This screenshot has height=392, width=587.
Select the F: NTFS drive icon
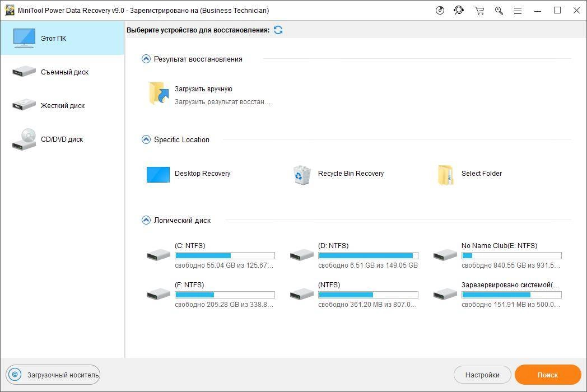159,294
